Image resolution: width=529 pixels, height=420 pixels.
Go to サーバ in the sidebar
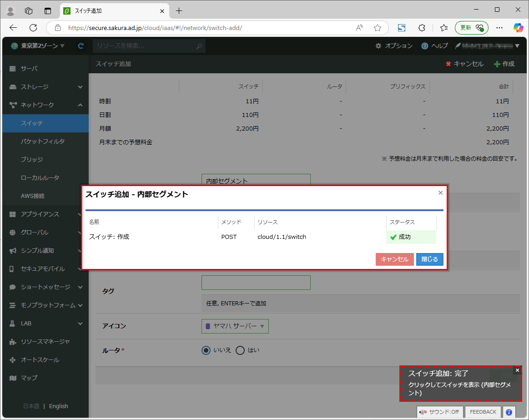pyautogui.click(x=29, y=69)
